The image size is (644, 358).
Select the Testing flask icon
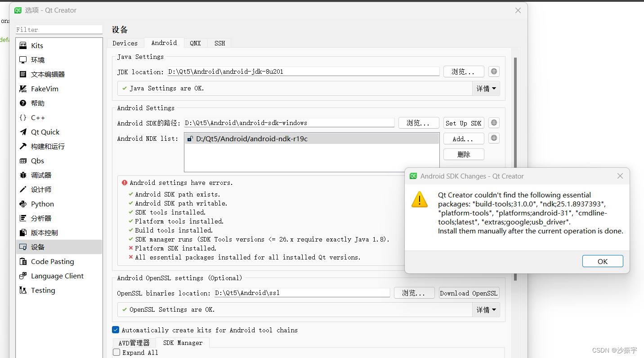click(23, 290)
